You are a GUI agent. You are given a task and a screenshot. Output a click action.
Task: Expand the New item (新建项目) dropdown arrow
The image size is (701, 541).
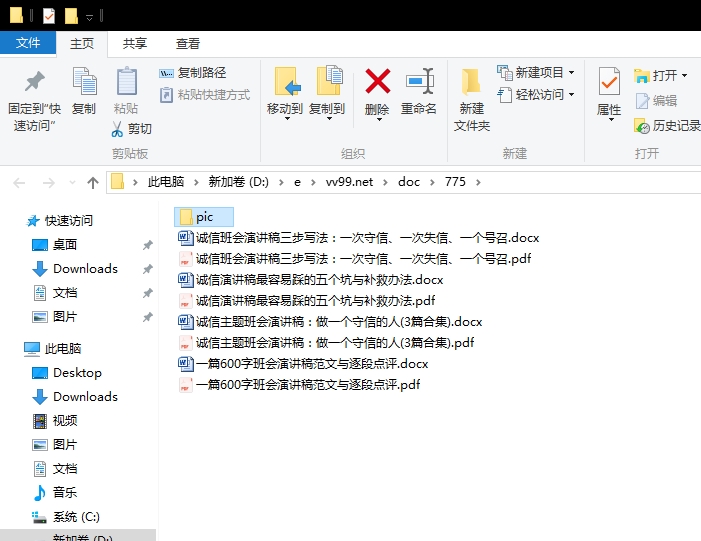tap(571, 72)
